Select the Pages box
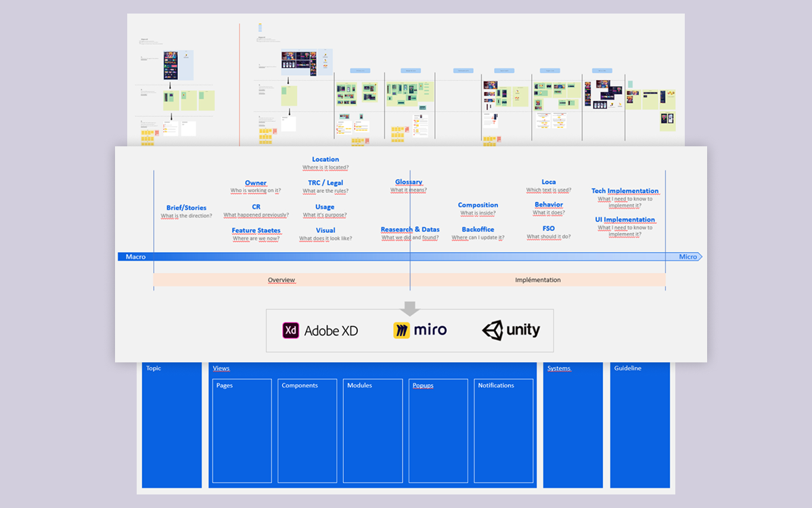Viewport: 812px width, 508px height. pos(242,431)
